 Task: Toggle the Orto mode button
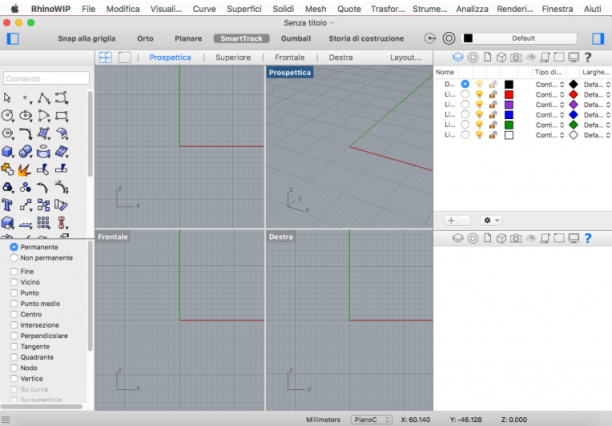pos(145,38)
